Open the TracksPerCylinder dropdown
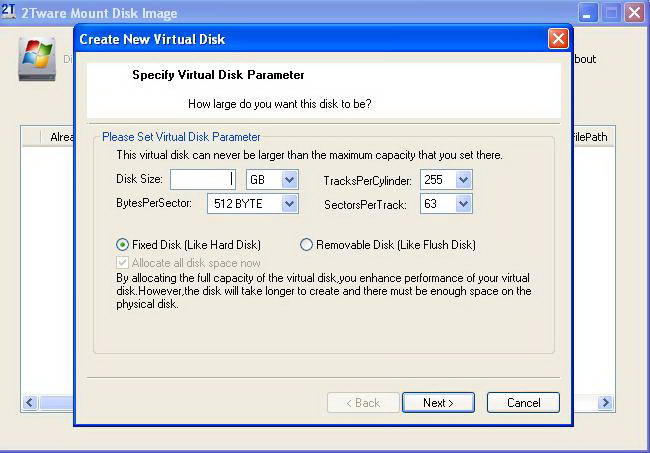The height and width of the screenshot is (453, 650). click(462, 180)
